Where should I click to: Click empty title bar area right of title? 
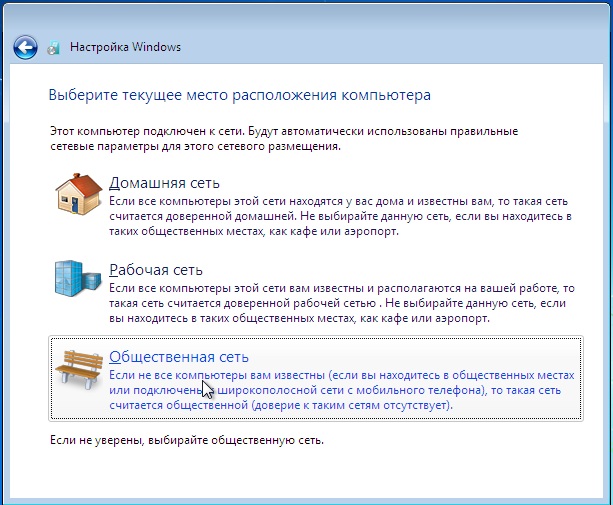click(400, 47)
